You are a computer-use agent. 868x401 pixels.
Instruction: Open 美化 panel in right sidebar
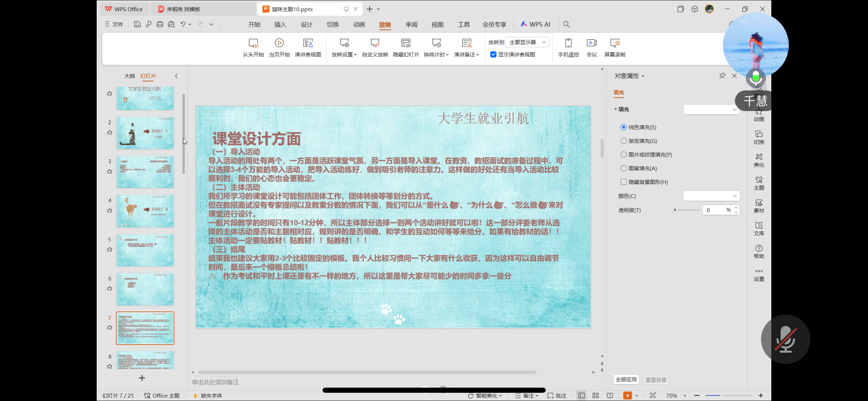(x=759, y=160)
